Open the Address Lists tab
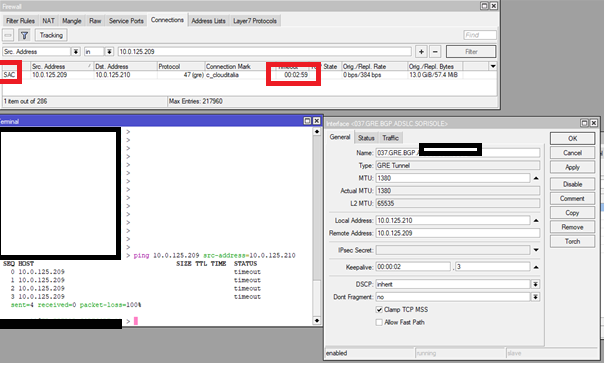Viewport: 608px width, 366px height. click(208, 21)
